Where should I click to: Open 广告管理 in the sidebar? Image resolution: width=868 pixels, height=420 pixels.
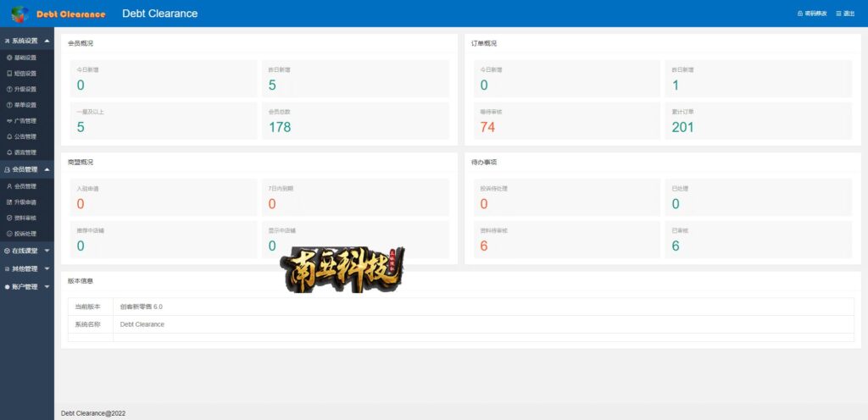[x=22, y=120]
